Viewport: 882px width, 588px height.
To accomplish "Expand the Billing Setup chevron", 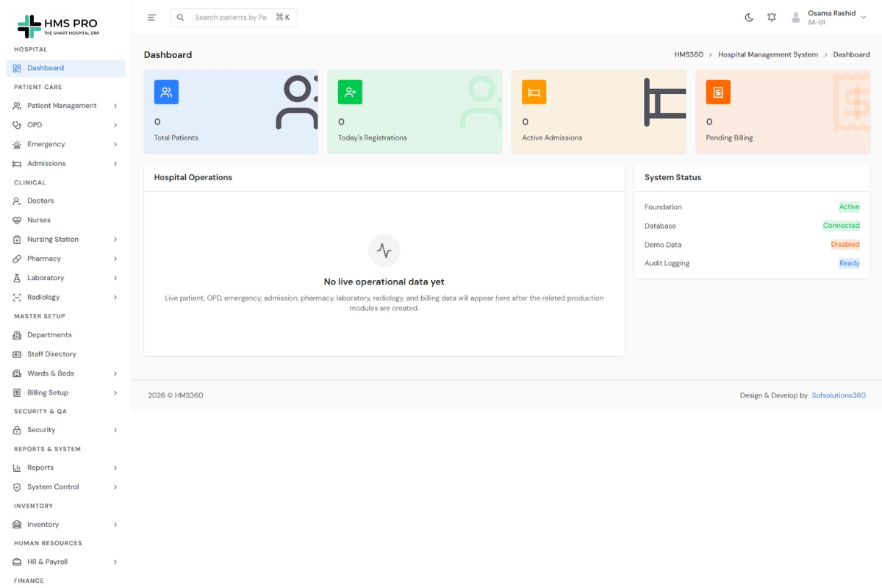I will point(115,393).
